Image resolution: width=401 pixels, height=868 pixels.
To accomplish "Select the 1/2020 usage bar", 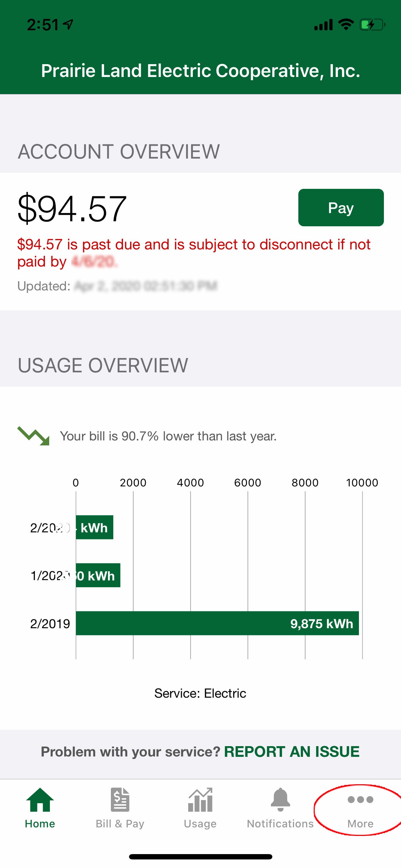I will coord(98,575).
